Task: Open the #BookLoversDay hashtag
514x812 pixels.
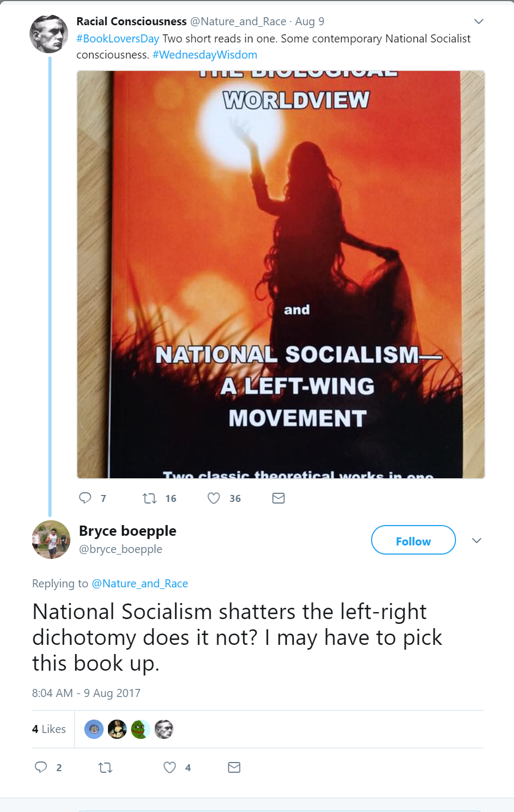Action: [118, 39]
